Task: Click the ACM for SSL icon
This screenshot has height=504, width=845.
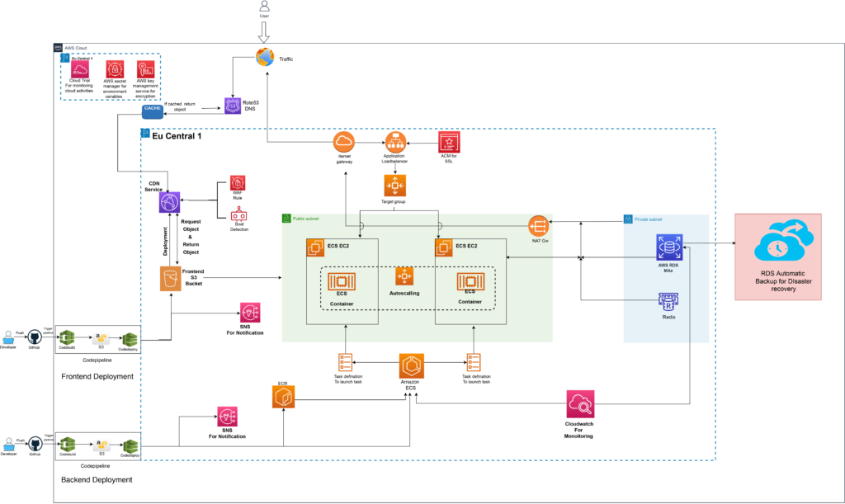Action: pos(449,141)
